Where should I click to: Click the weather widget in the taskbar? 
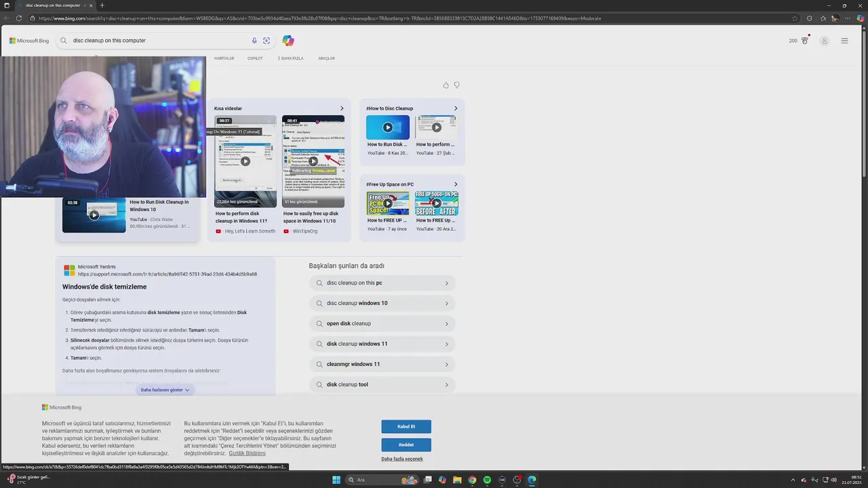point(28,479)
